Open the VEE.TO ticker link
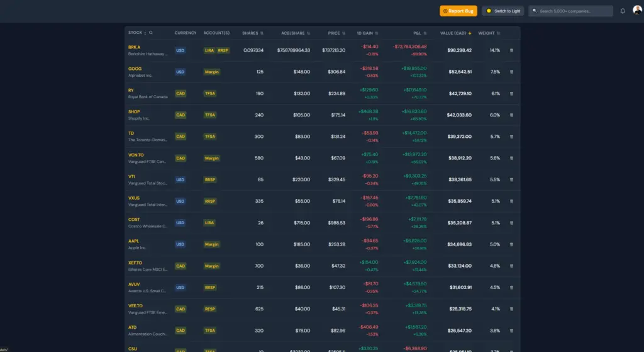 click(136, 305)
